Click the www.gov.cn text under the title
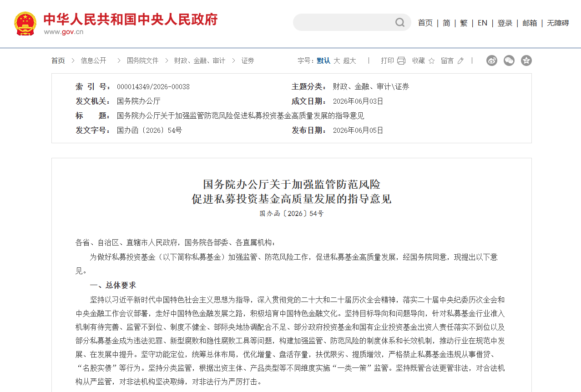The height and width of the screenshot is (392, 581). point(64,32)
